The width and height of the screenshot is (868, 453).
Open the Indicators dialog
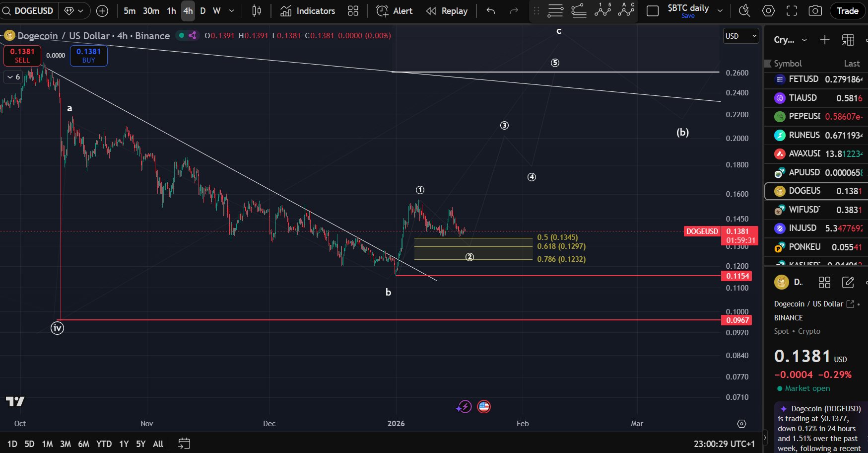(308, 11)
